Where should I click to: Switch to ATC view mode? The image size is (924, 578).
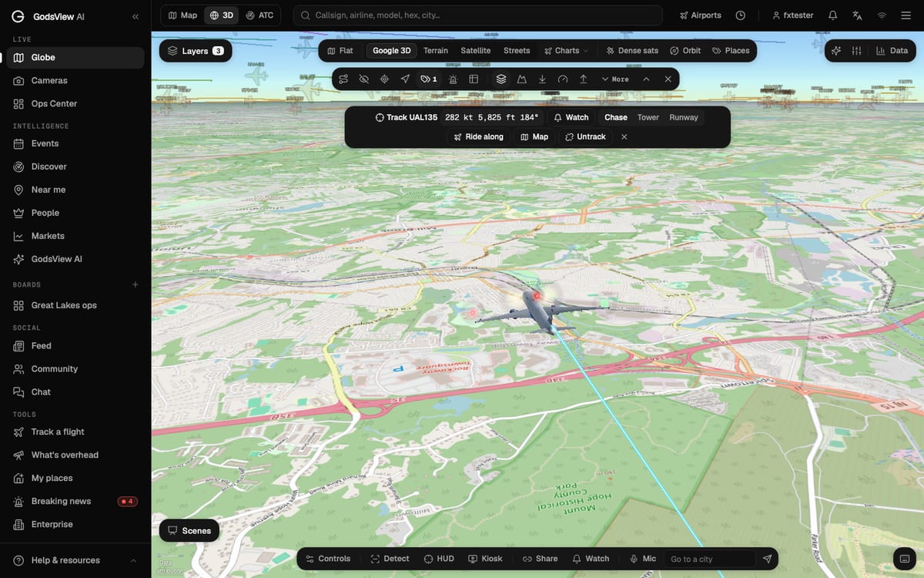(259, 15)
